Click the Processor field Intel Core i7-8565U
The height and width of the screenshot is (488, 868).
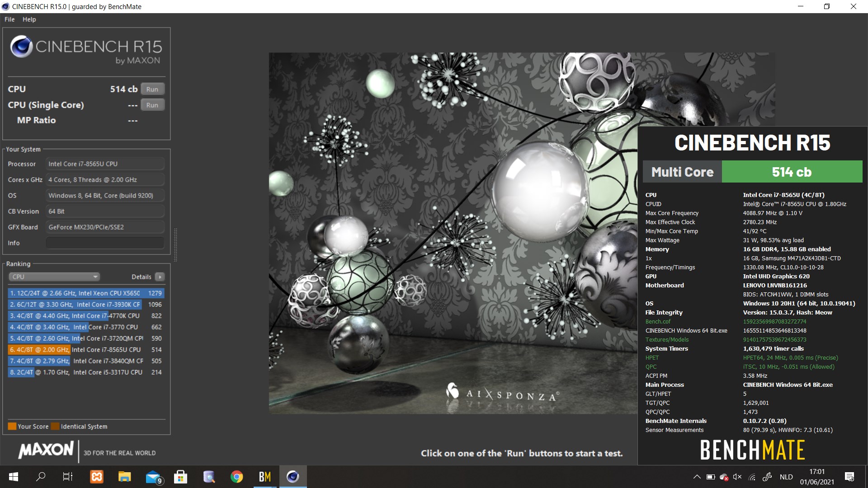coord(105,164)
